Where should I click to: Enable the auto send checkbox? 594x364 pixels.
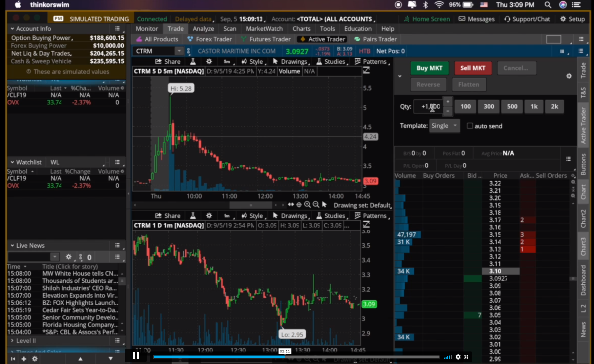point(470,126)
